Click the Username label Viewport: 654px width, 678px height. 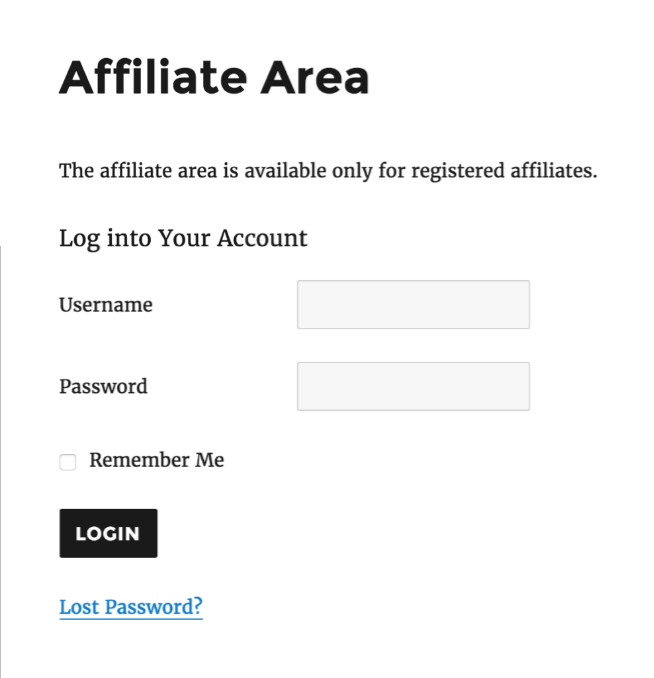pyautogui.click(x=106, y=305)
